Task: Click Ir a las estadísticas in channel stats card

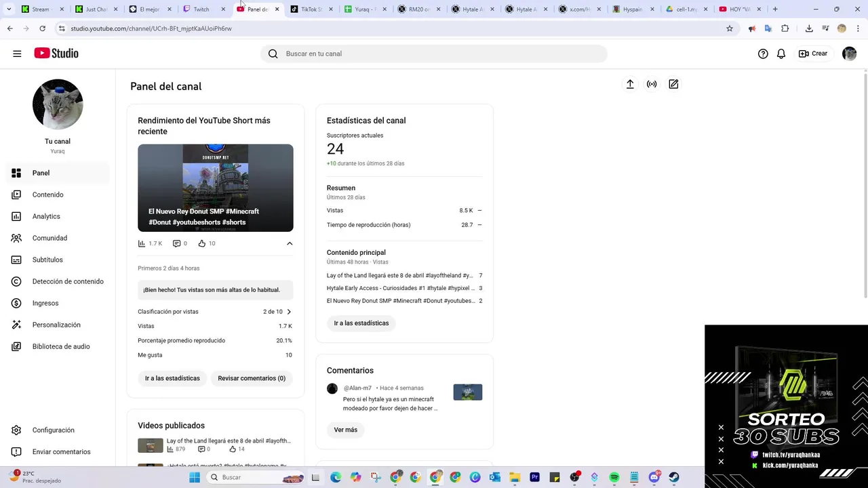Action: (361, 323)
